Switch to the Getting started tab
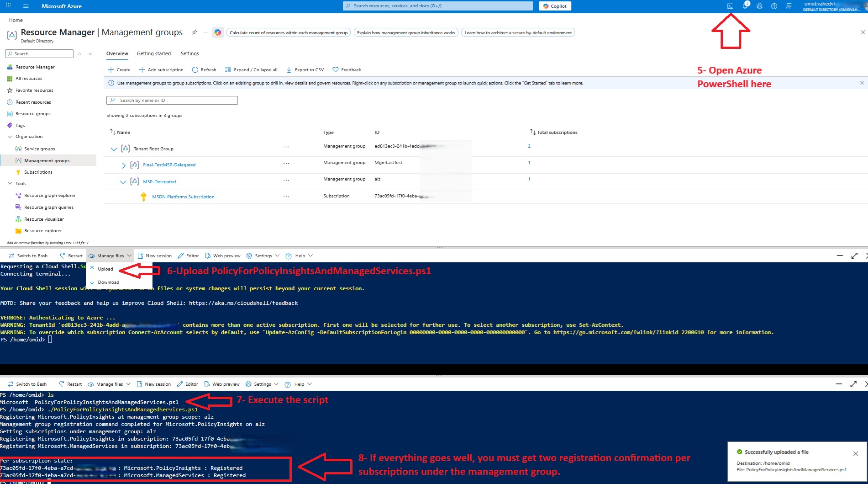The image size is (868, 484). [153, 53]
